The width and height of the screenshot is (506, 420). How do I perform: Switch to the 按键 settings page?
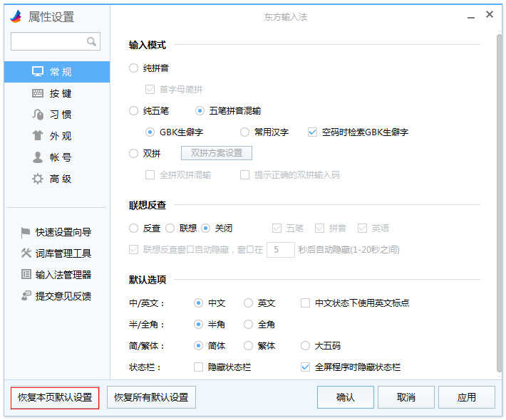[57, 93]
